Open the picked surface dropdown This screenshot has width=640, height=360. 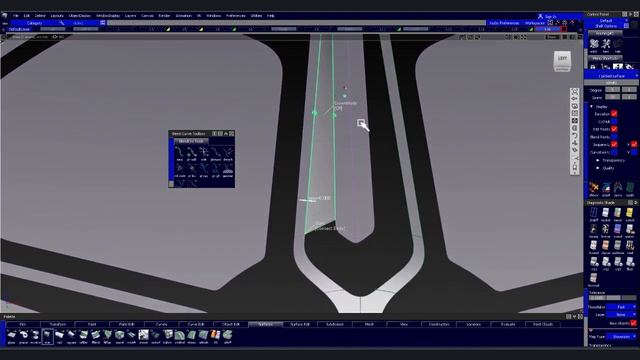pos(611,76)
